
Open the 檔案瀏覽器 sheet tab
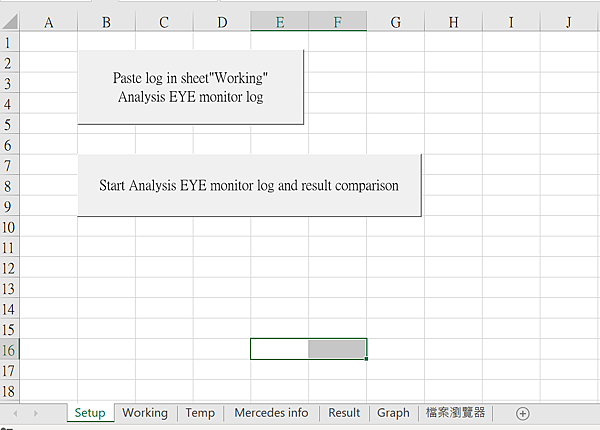click(x=455, y=413)
